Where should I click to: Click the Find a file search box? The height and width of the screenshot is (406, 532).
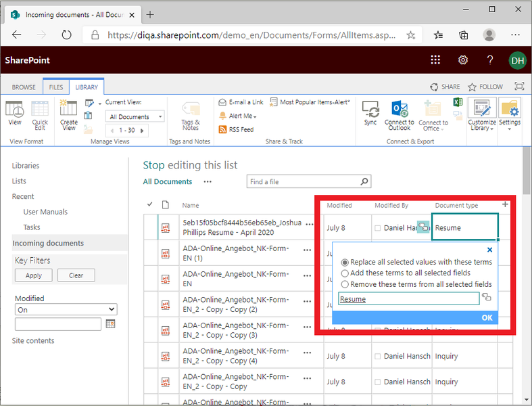tap(302, 182)
